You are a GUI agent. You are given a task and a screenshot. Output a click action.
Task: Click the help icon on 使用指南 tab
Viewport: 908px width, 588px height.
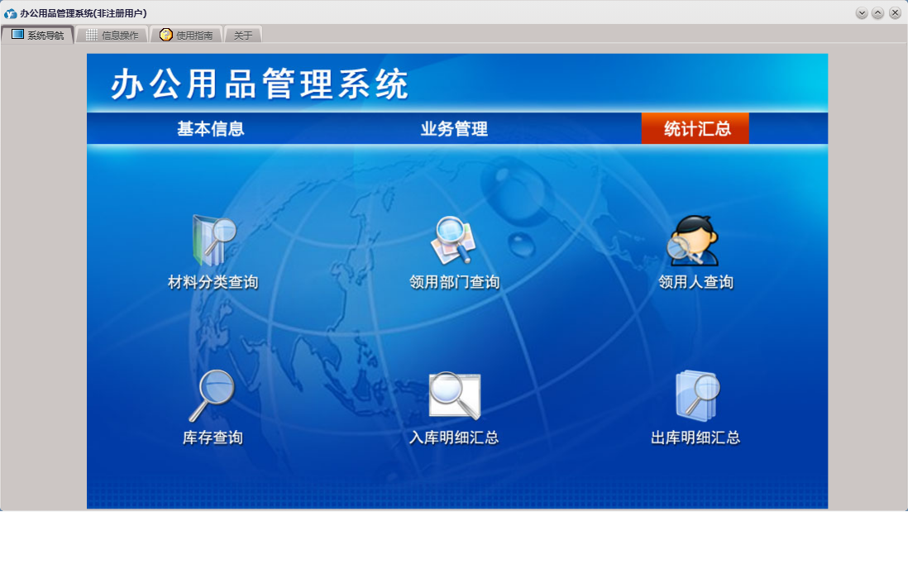(165, 35)
